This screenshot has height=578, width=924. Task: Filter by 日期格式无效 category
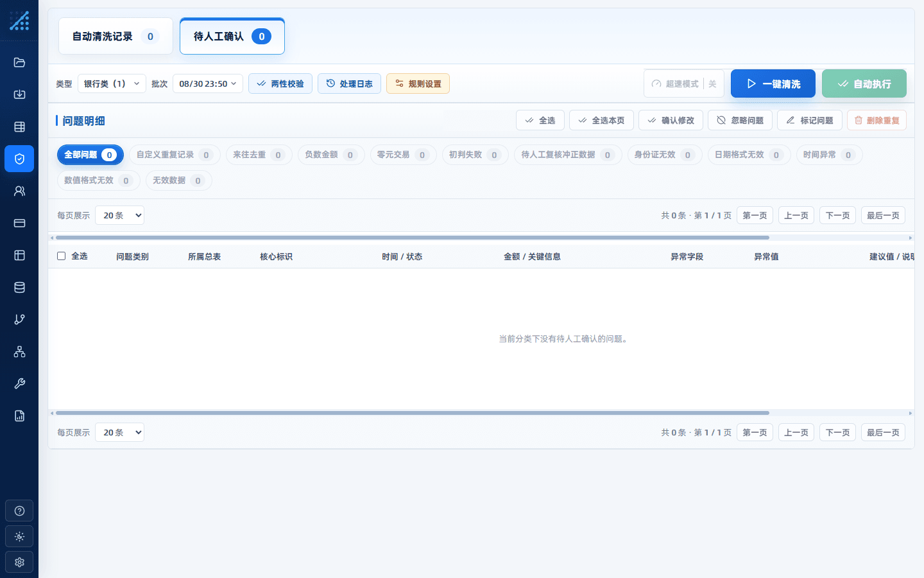(x=749, y=155)
